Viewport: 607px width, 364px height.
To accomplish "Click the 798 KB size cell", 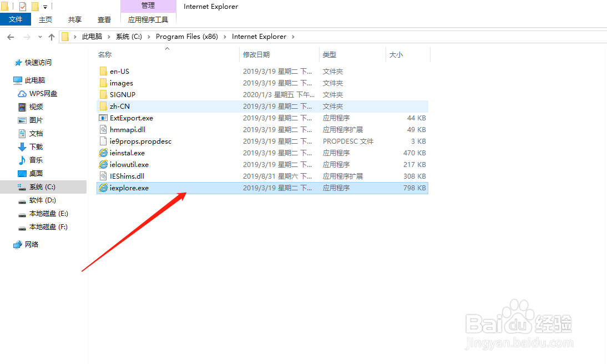I will tap(414, 188).
